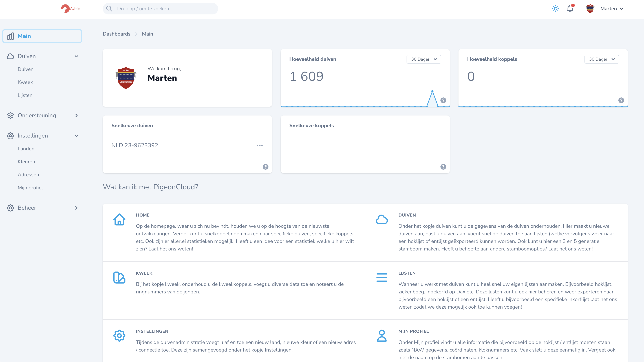Click help icon on Hoeveelheid koppels card
Viewport: 644px width, 362px height.
pyautogui.click(x=621, y=100)
